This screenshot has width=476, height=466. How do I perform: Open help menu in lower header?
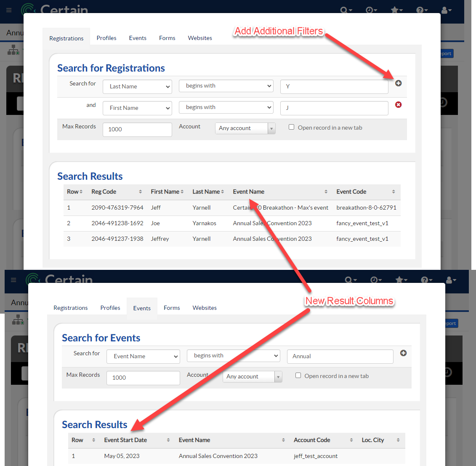[426, 280]
